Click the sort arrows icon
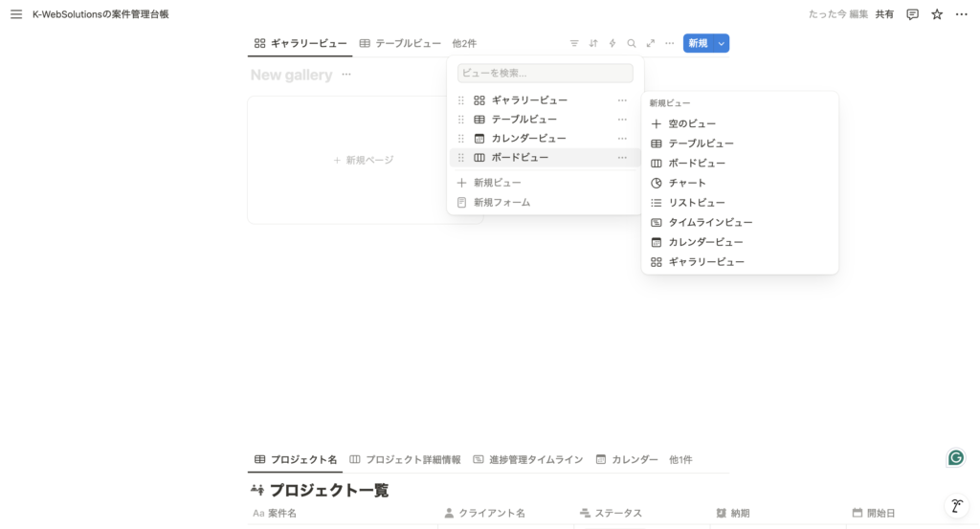This screenshot has width=980, height=529. point(593,43)
